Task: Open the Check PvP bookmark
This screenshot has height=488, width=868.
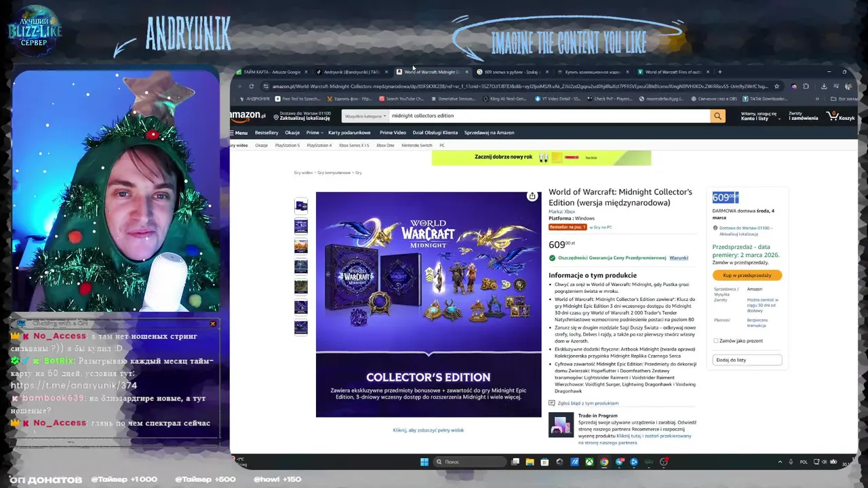Action: 610,99
